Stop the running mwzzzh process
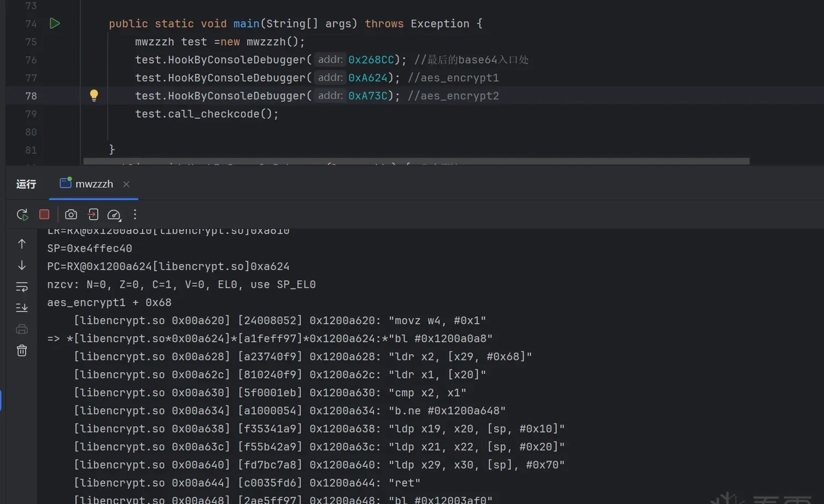This screenshot has width=824, height=504. 44,214
